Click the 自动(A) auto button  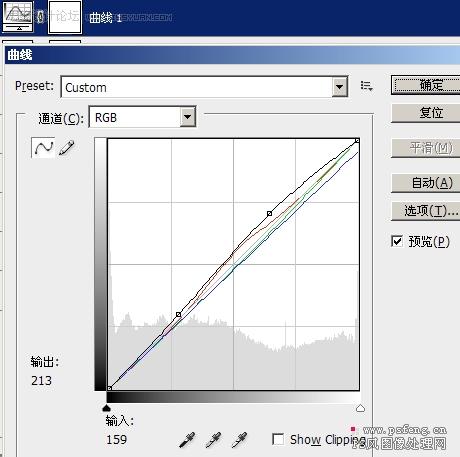tap(426, 183)
